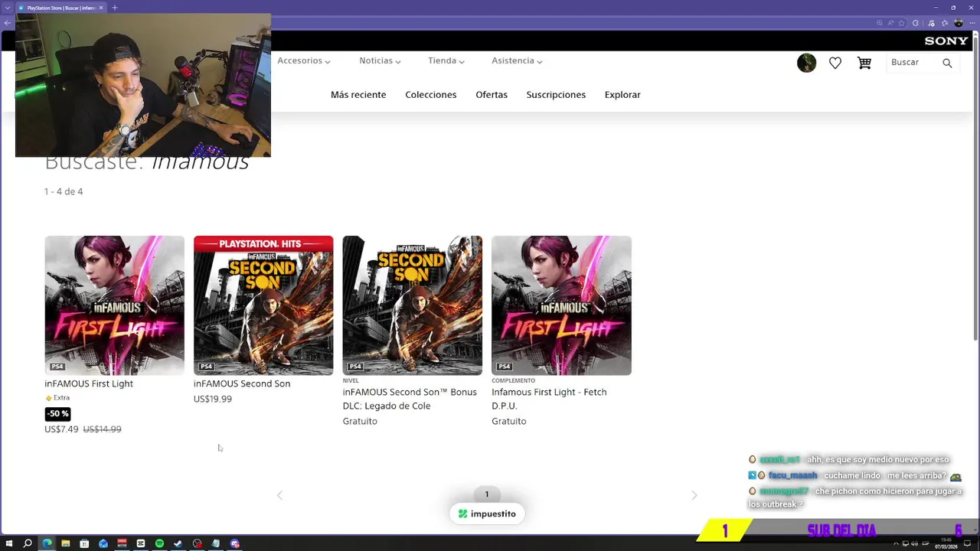Open Steam from the taskbar
The height and width of the screenshot is (551, 980).
178,543
